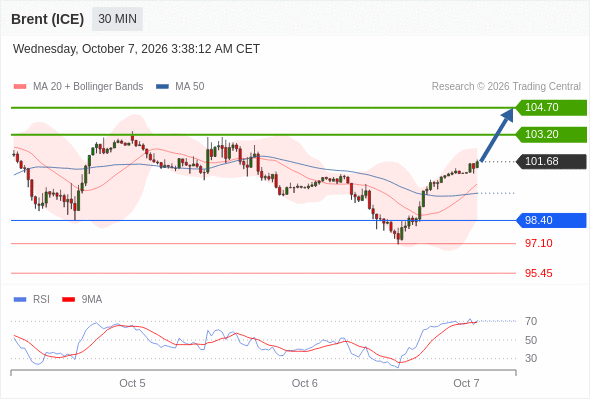
Task: Click the MA 50 legend label
Action: pos(190,87)
